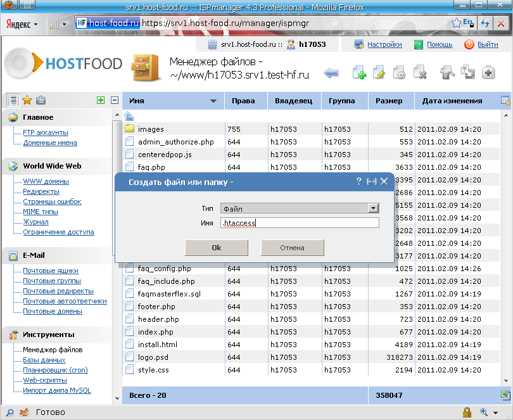Open the Тип dropdown in dialog
The width and height of the screenshot is (513, 420).
click(x=373, y=208)
